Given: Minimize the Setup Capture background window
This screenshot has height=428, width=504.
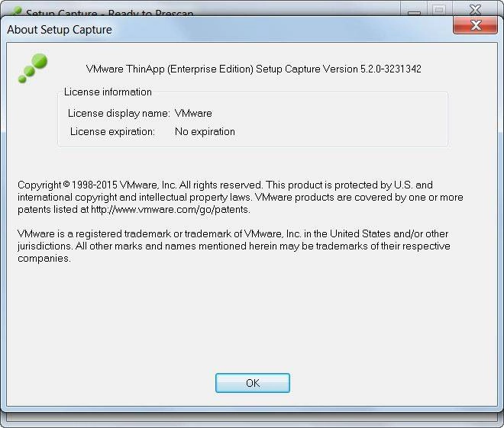Looking at the screenshot, I should 414,11.
